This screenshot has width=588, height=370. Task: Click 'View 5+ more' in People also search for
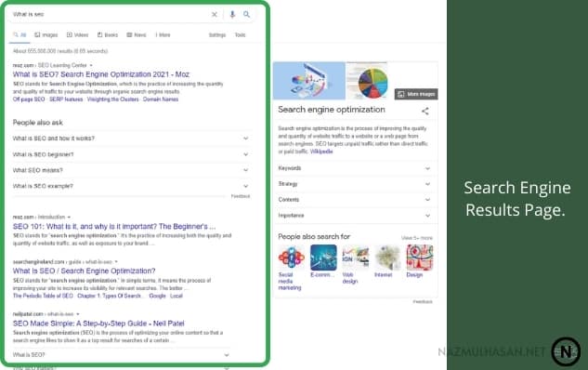coord(417,238)
